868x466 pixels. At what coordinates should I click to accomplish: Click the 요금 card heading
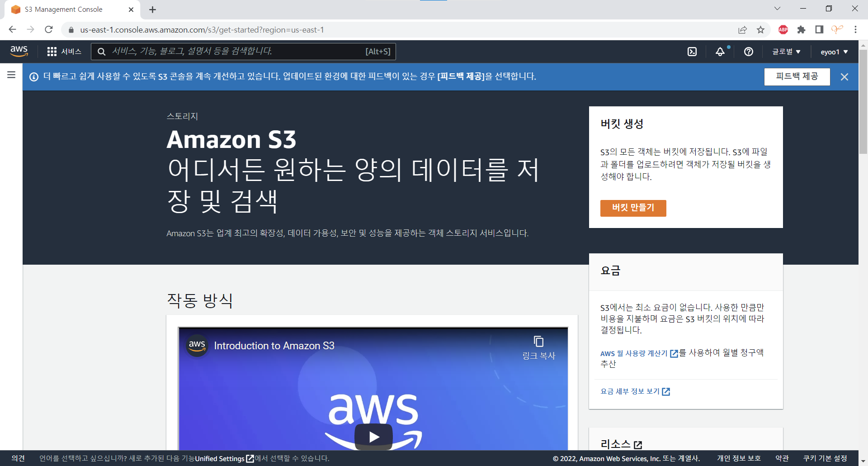610,271
